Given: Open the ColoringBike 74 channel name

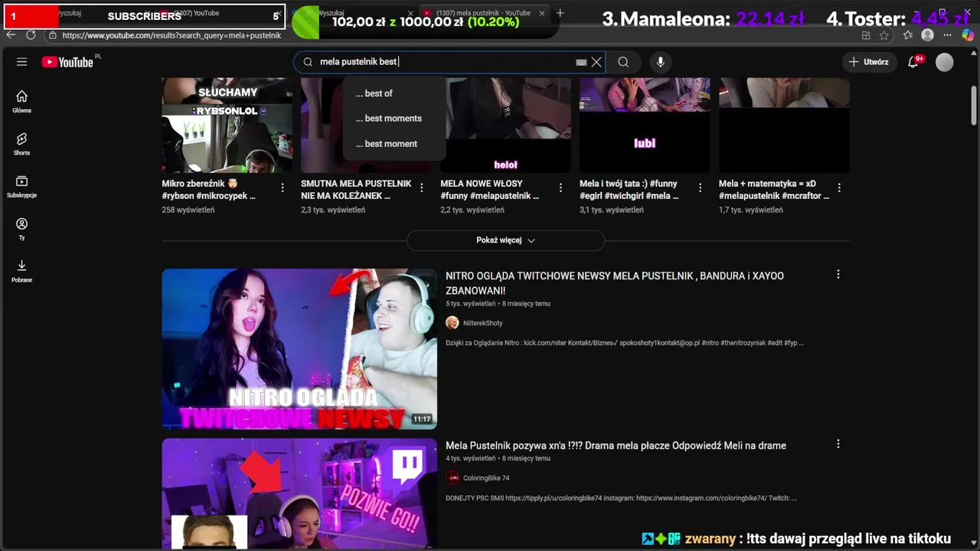Looking at the screenshot, I should (x=486, y=478).
